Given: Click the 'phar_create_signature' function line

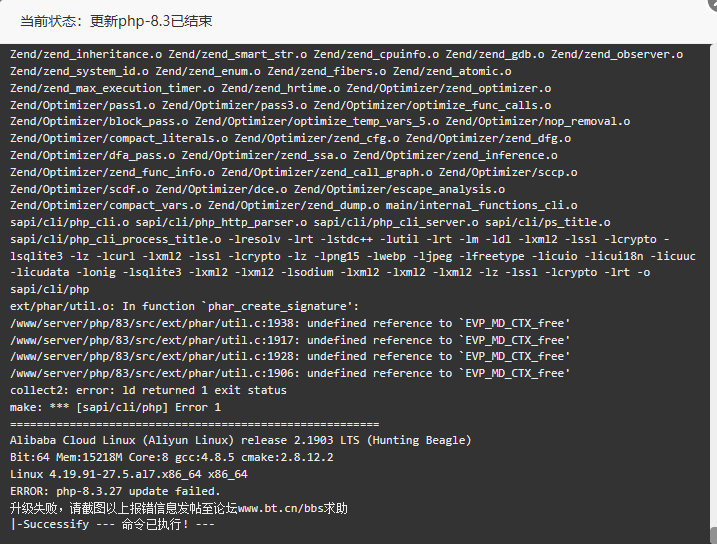Looking at the screenshot, I should pyautogui.click(x=184, y=306).
